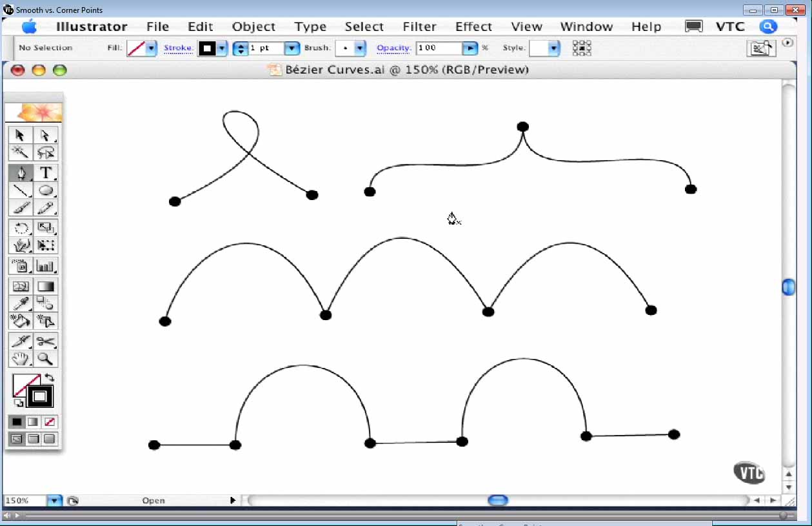Open the Window menu
The width and height of the screenshot is (812, 526).
click(586, 26)
